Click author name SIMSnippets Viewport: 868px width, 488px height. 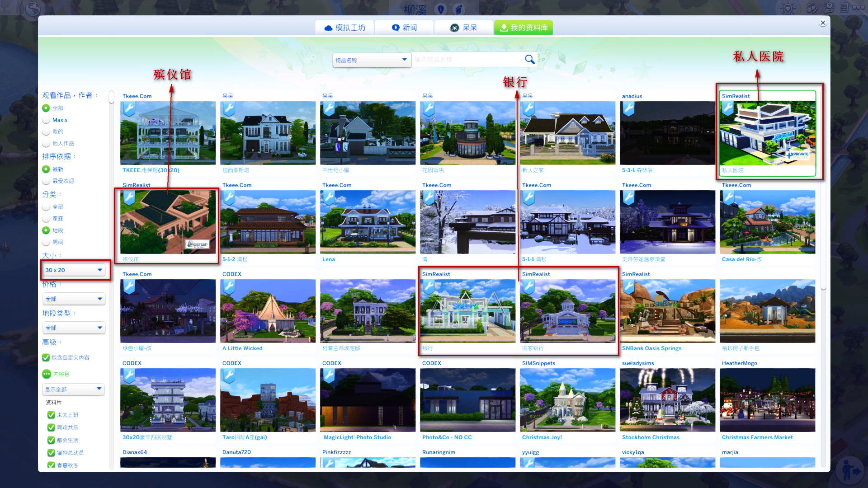(538, 363)
